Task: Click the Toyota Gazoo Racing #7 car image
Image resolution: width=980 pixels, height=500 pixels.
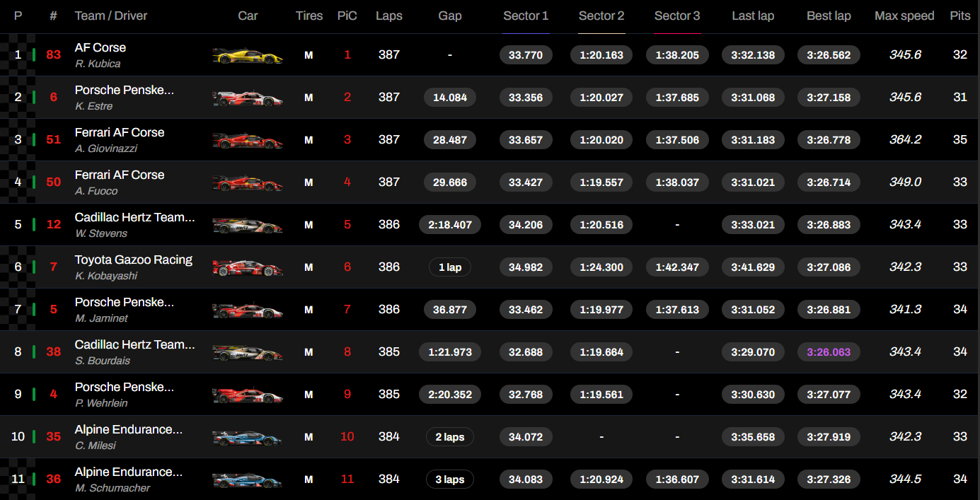Action: [248, 267]
